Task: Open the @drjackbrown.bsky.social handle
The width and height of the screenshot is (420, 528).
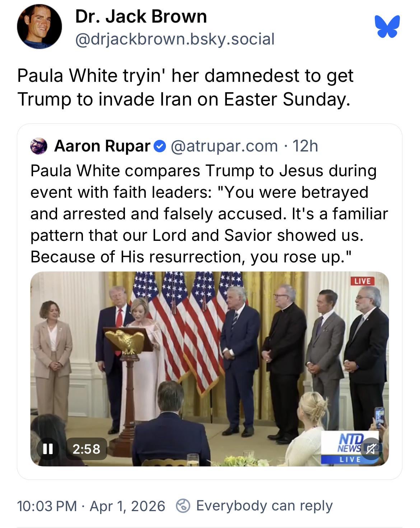Action: click(x=175, y=39)
